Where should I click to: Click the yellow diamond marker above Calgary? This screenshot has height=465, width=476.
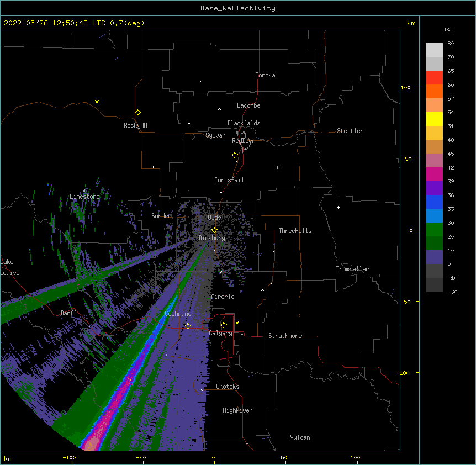pos(224,325)
